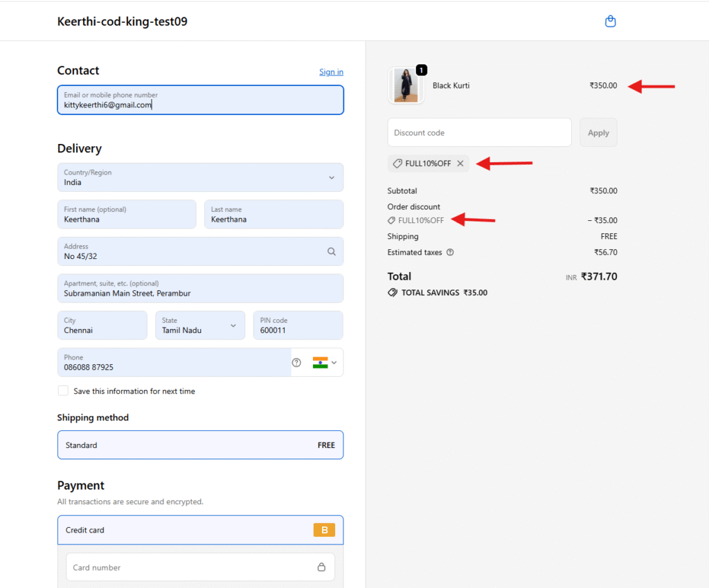Open the India flag phone country selector
The height and width of the screenshot is (588, 709).
324,362
